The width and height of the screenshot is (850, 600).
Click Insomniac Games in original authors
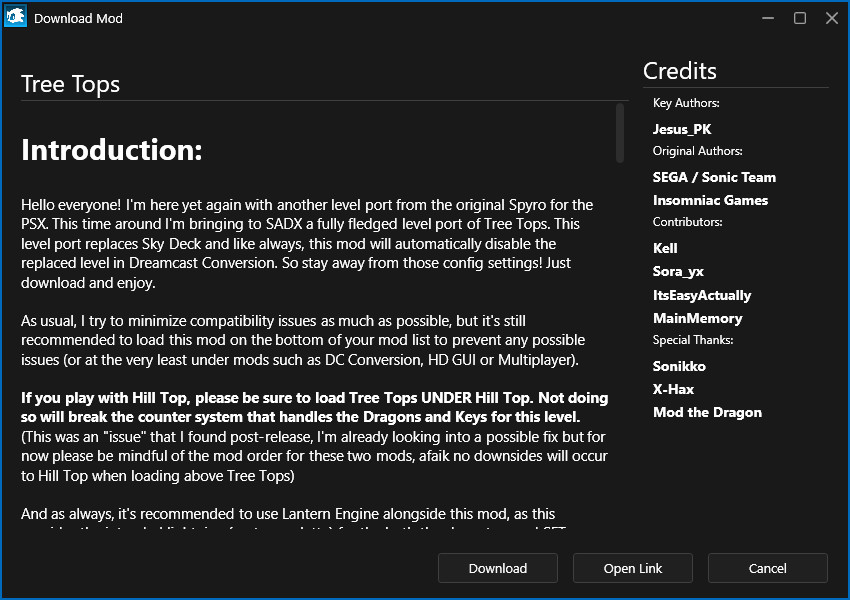point(710,200)
